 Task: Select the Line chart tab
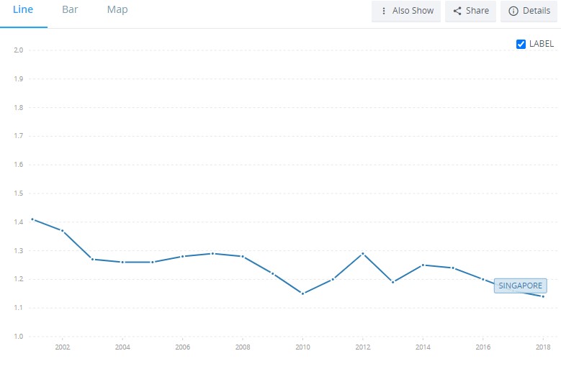click(23, 10)
